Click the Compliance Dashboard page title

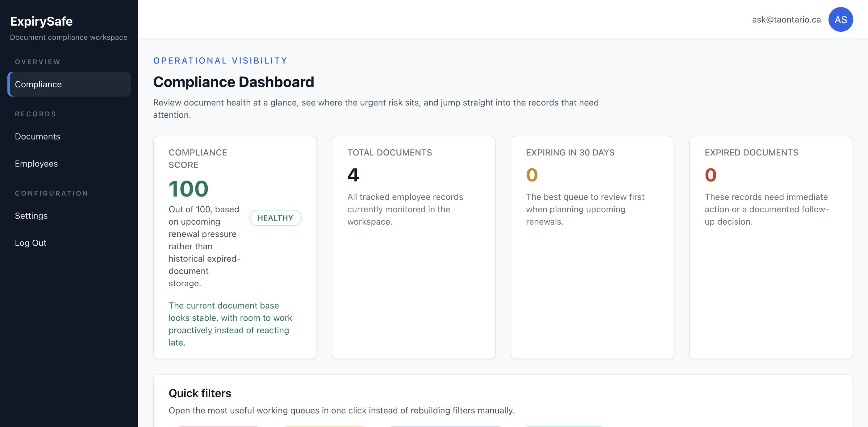click(233, 82)
